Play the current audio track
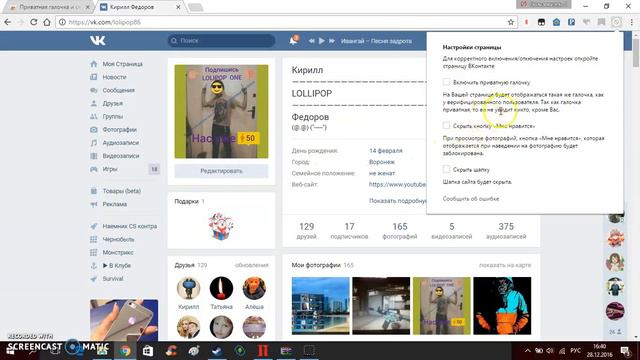This screenshot has height=360, width=640. 322,41
